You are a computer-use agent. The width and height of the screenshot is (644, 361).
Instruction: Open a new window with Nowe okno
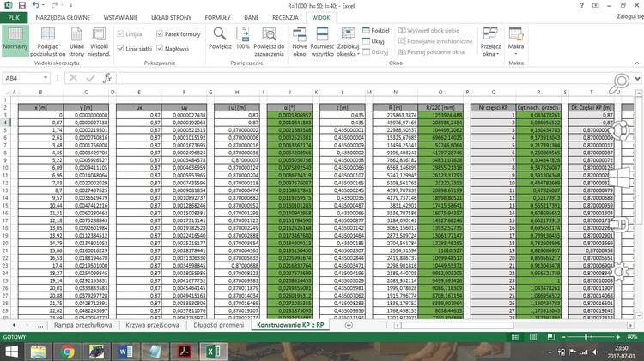tap(300, 42)
